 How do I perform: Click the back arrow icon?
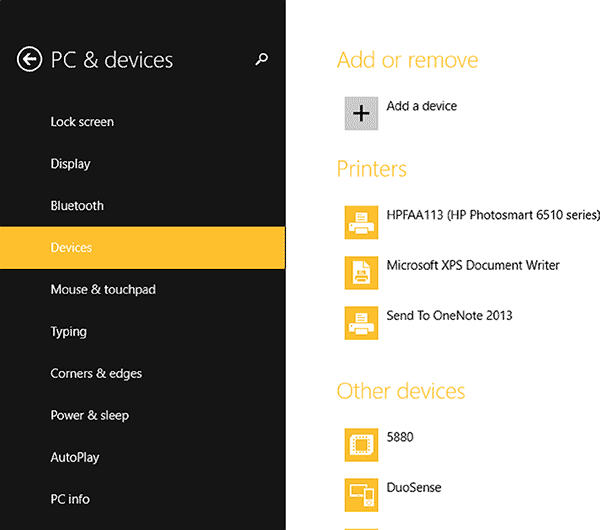click(x=29, y=60)
